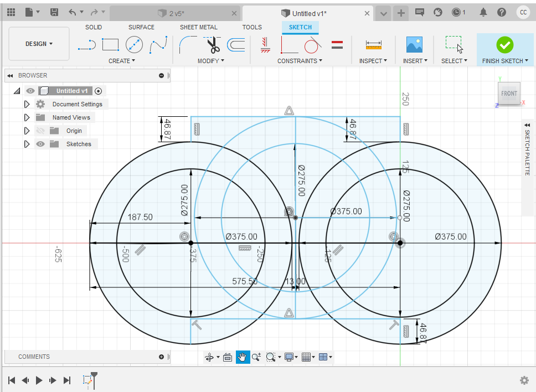Viewport: 536px width, 392px height.
Task: Collapse the Browser panel options circle
Action: [x=161, y=75]
